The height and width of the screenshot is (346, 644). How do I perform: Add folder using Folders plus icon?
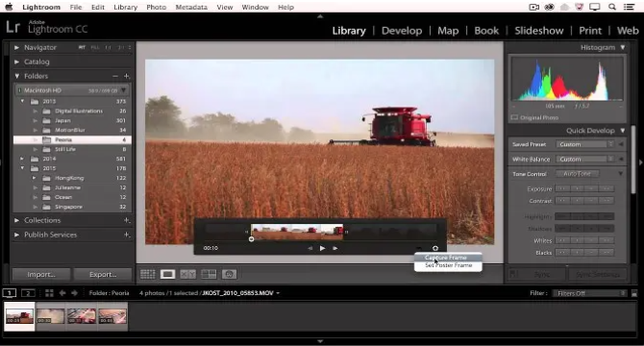click(127, 76)
